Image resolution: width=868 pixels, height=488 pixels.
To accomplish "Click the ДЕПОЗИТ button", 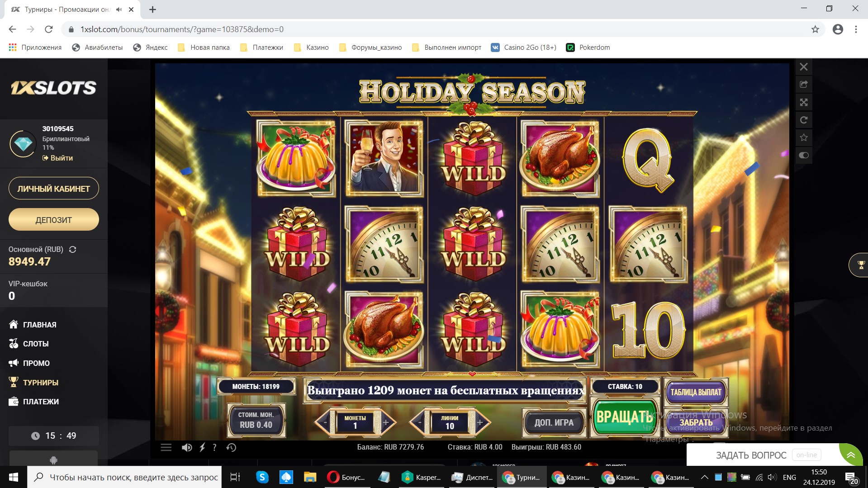I will point(54,220).
